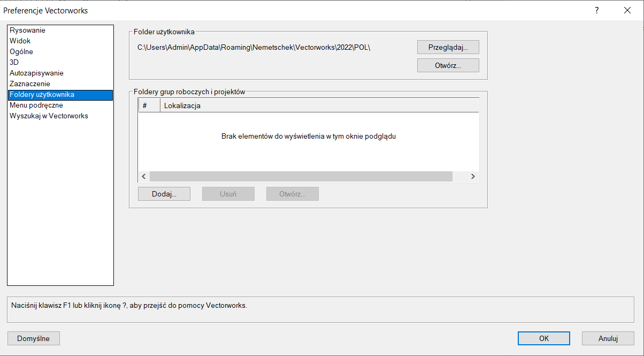Click Otwórz... below the workgroup folders list
The image size is (644, 356).
click(x=293, y=194)
